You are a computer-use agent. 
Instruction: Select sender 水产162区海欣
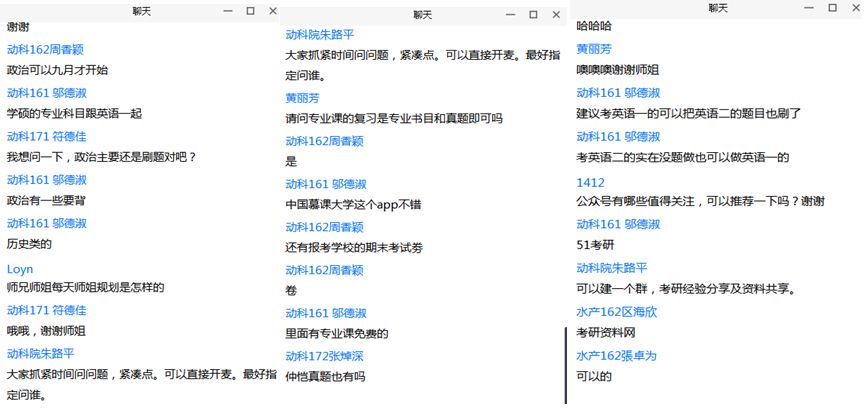tap(616, 312)
